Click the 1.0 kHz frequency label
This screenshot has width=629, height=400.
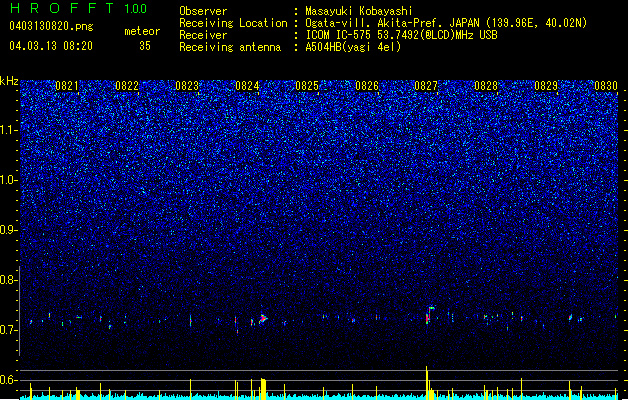point(8,180)
